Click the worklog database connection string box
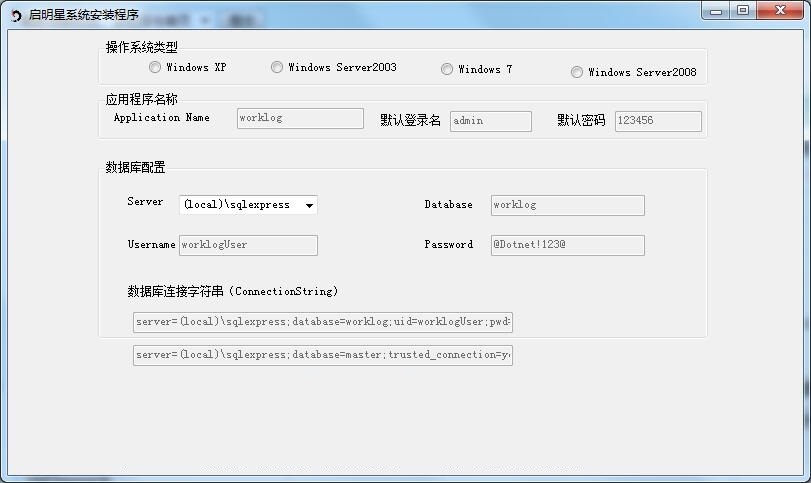 [x=323, y=322]
